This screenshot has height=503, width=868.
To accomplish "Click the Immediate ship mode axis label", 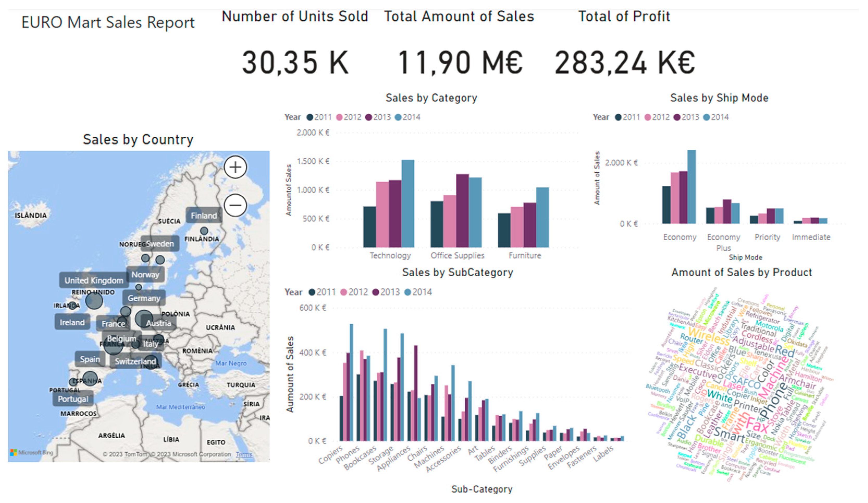I will point(811,237).
